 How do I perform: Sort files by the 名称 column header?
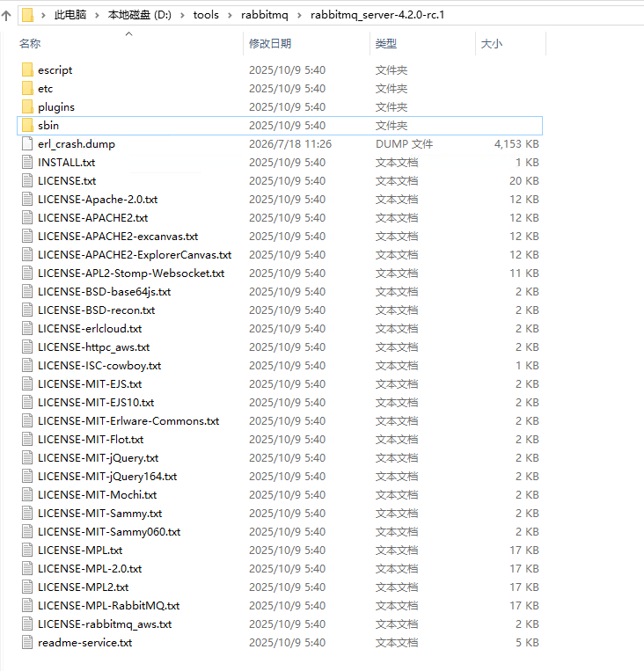tap(30, 44)
